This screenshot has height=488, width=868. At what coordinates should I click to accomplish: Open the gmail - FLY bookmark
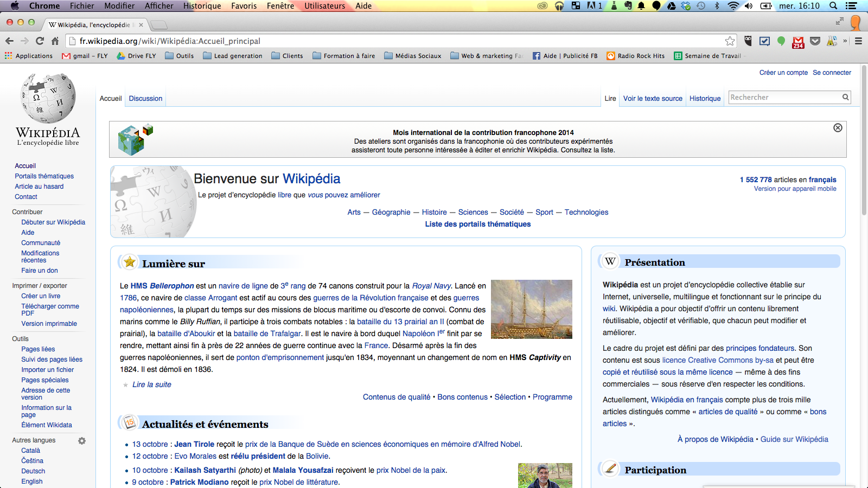pos(85,56)
